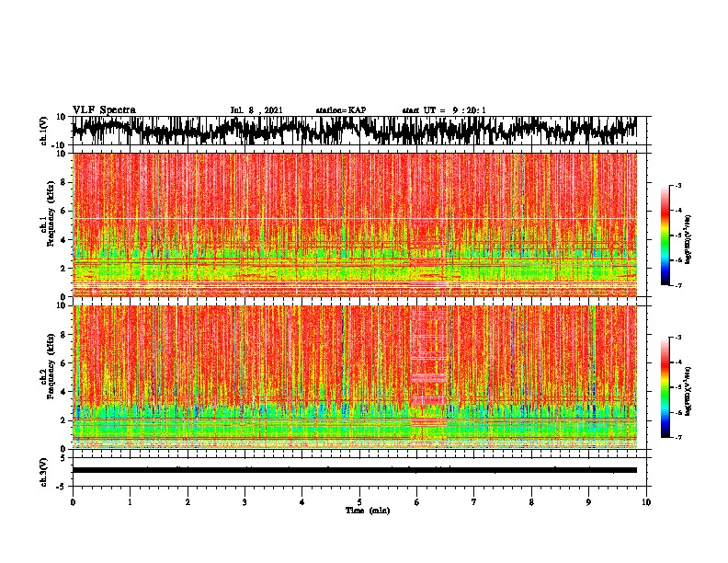
Task: Click the "ch.3(V)" axis label
Action: [44, 472]
